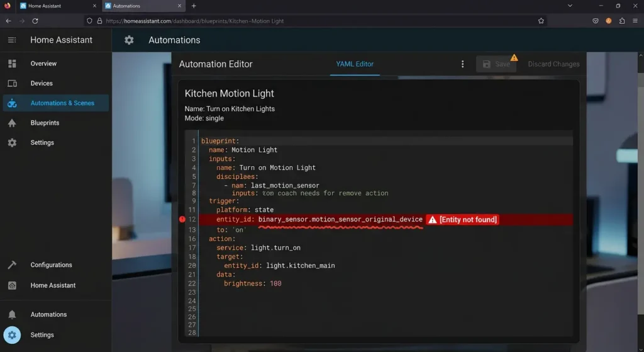The height and width of the screenshot is (352, 644).
Task: Open the hamburger sidebar menu
Action: point(12,40)
